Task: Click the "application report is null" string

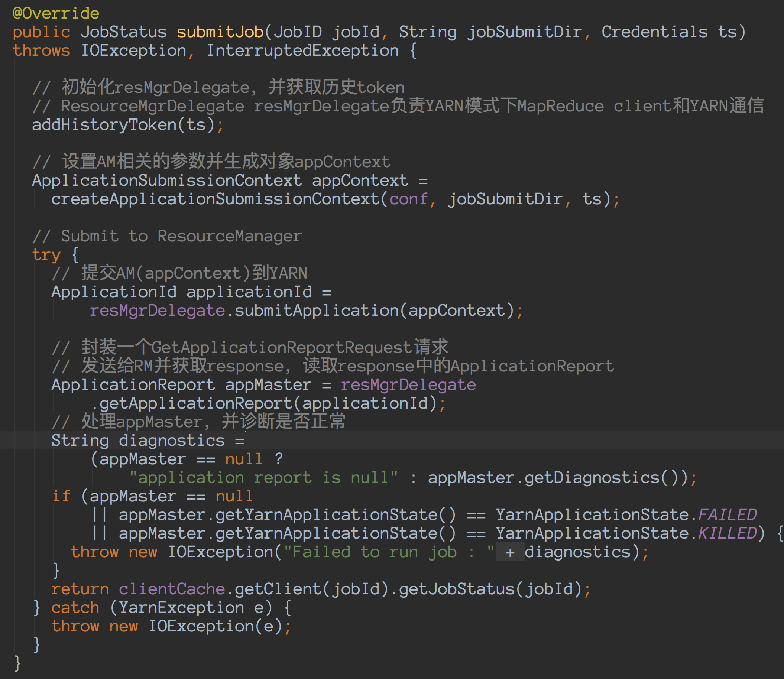Action: point(263,478)
